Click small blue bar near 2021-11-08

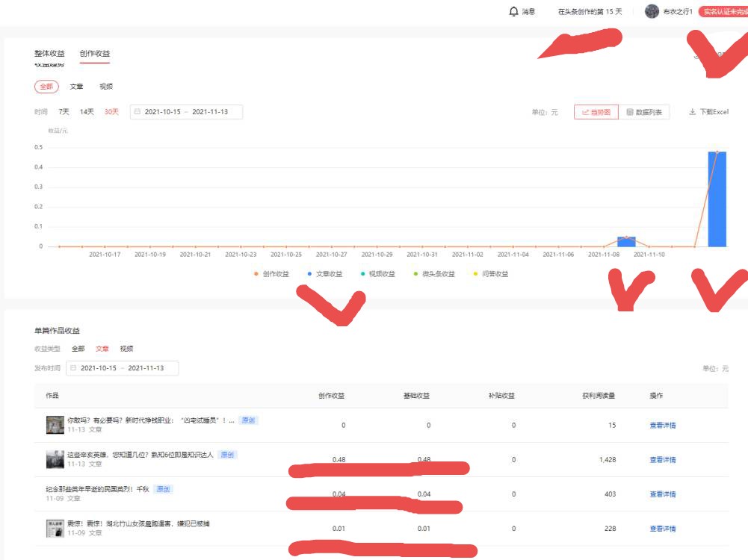[x=626, y=242]
